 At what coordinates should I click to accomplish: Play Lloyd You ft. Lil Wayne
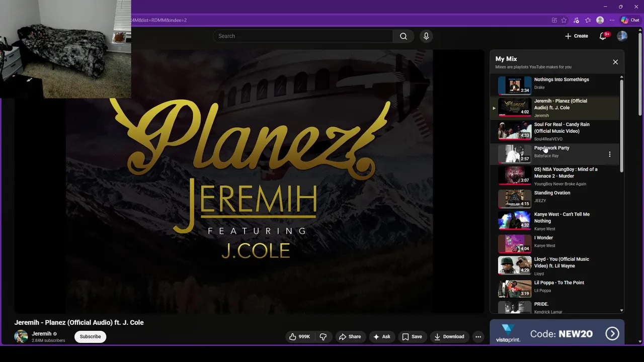(x=555, y=266)
